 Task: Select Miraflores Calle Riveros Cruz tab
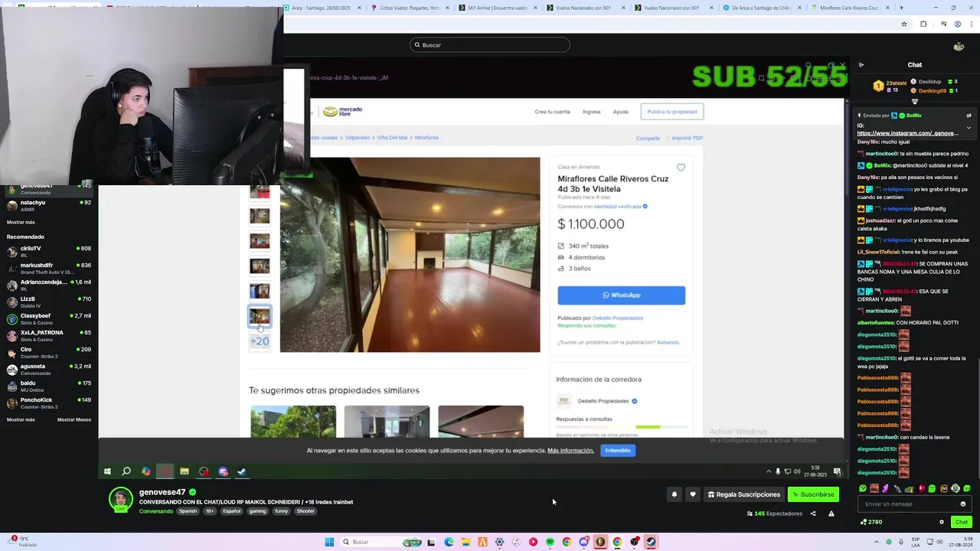click(848, 8)
